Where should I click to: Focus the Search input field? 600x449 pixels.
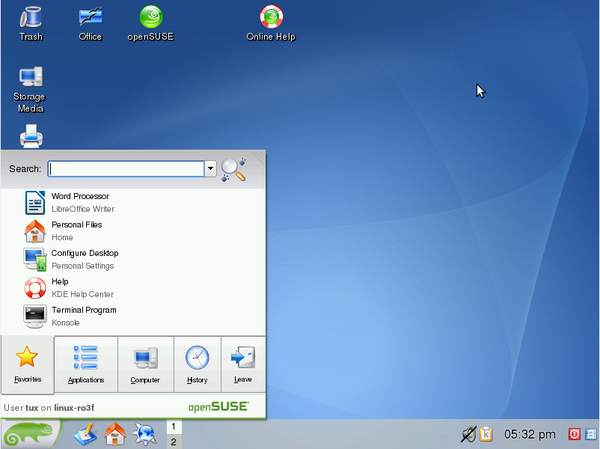[126, 169]
